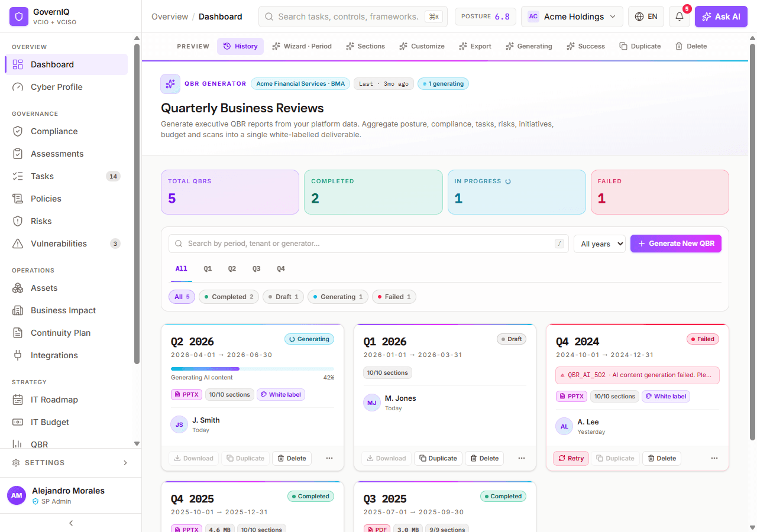Viewport: 757px width, 532px height.
Task: Click the sidebar vertical scrollbar
Action: 137,204
